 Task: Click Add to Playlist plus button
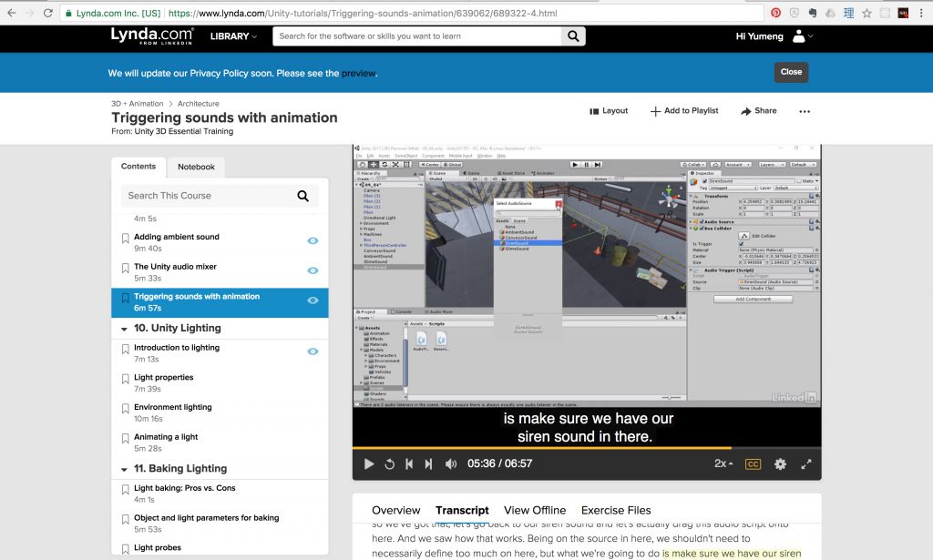click(683, 110)
